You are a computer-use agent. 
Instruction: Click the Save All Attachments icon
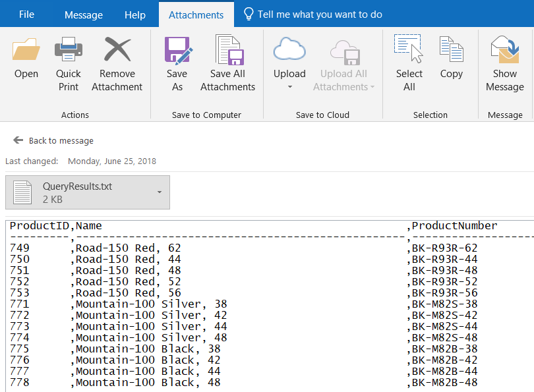click(x=227, y=50)
